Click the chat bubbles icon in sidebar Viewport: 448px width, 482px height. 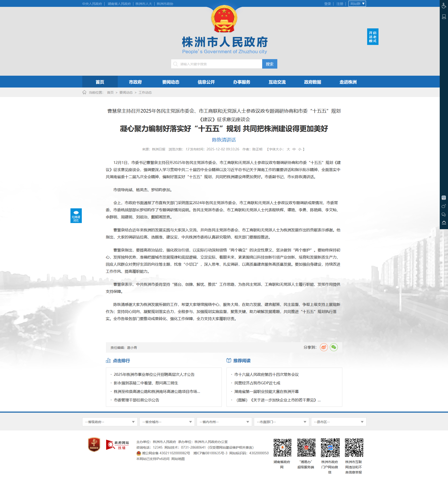[x=444, y=214]
